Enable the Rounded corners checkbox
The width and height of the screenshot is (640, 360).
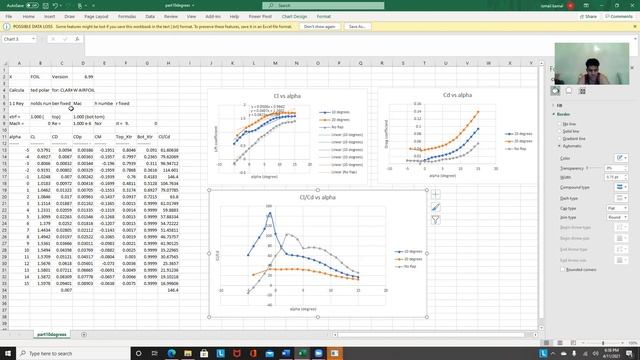[x=562, y=269]
